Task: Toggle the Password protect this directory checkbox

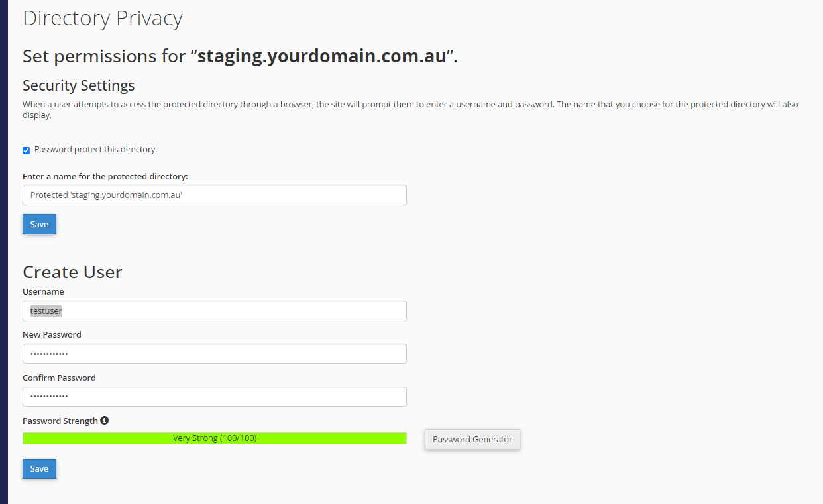Action: (x=27, y=150)
